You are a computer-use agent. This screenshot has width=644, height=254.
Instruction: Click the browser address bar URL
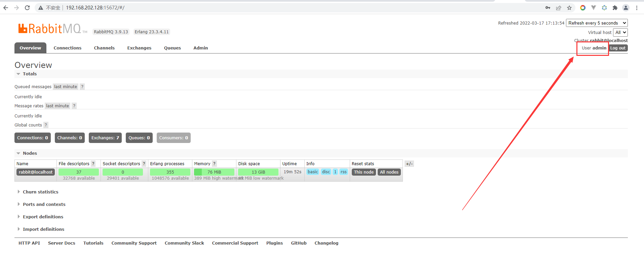point(95,8)
